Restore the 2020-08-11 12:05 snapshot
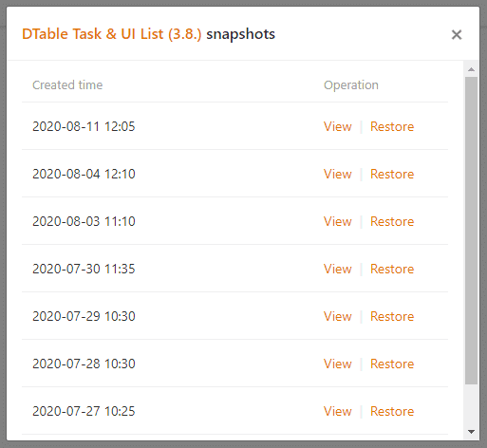The height and width of the screenshot is (448, 487). [x=392, y=126]
